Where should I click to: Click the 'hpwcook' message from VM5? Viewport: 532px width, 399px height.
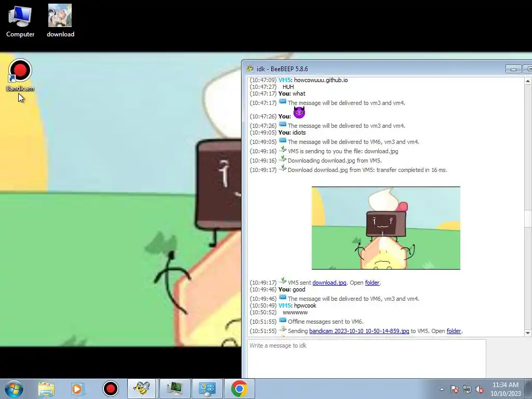[305, 305]
